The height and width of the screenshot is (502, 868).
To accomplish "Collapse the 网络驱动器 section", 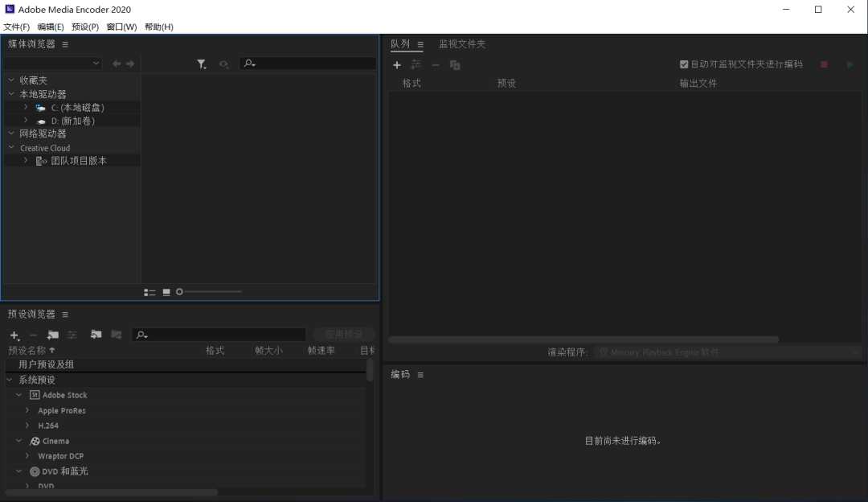I will pyautogui.click(x=11, y=133).
